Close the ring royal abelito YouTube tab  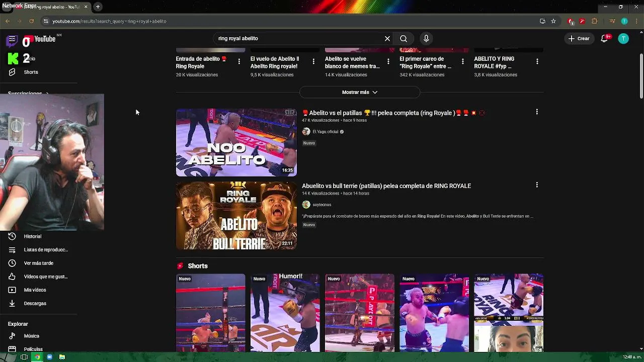click(x=86, y=7)
